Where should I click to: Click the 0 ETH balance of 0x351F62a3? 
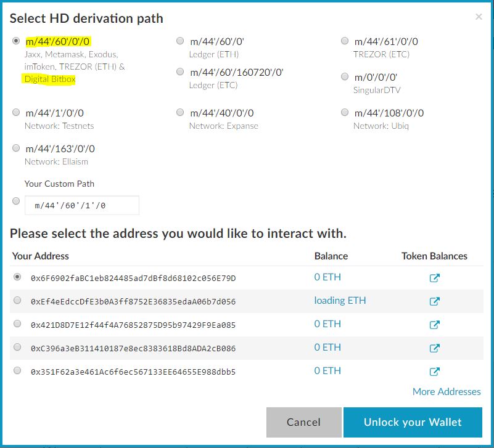coord(327,371)
